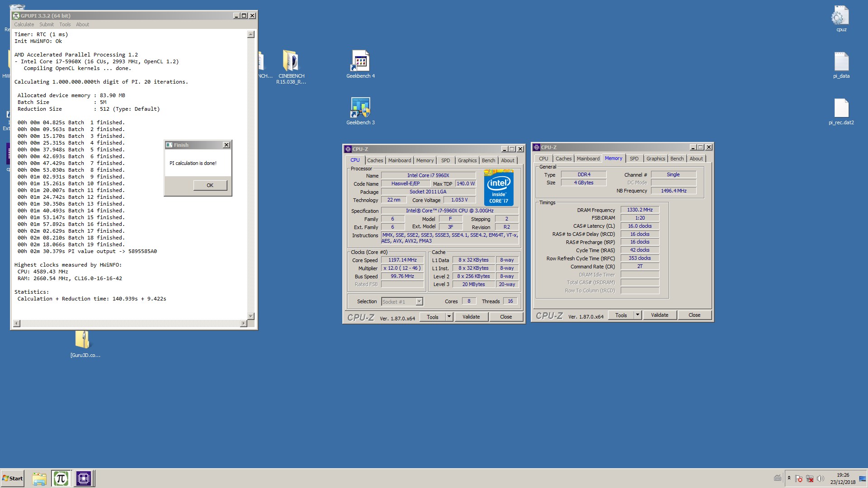
Task: Click the right CPU-Z title bar icon
Action: pos(536,147)
